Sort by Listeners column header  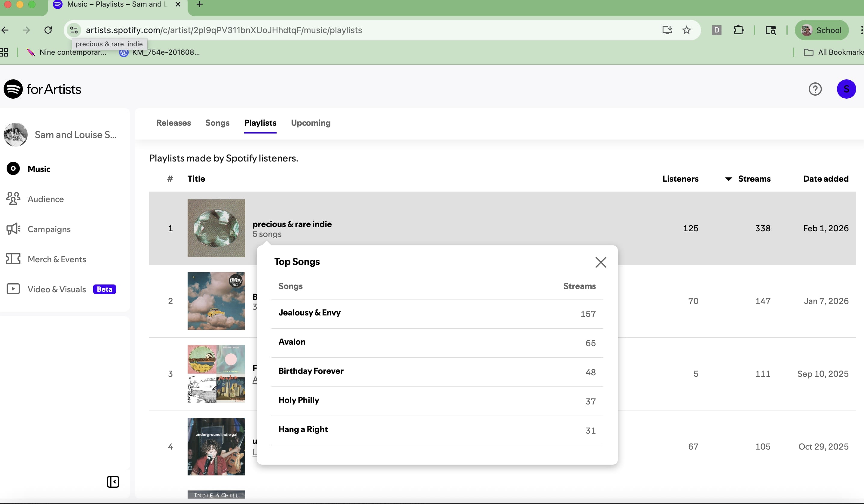tap(680, 179)
